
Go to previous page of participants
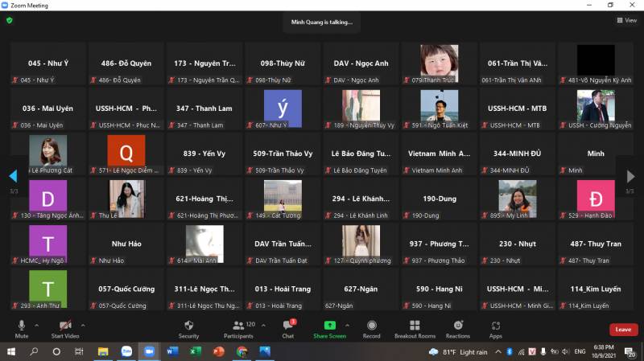pyautogui.click(x=13, y=175)
